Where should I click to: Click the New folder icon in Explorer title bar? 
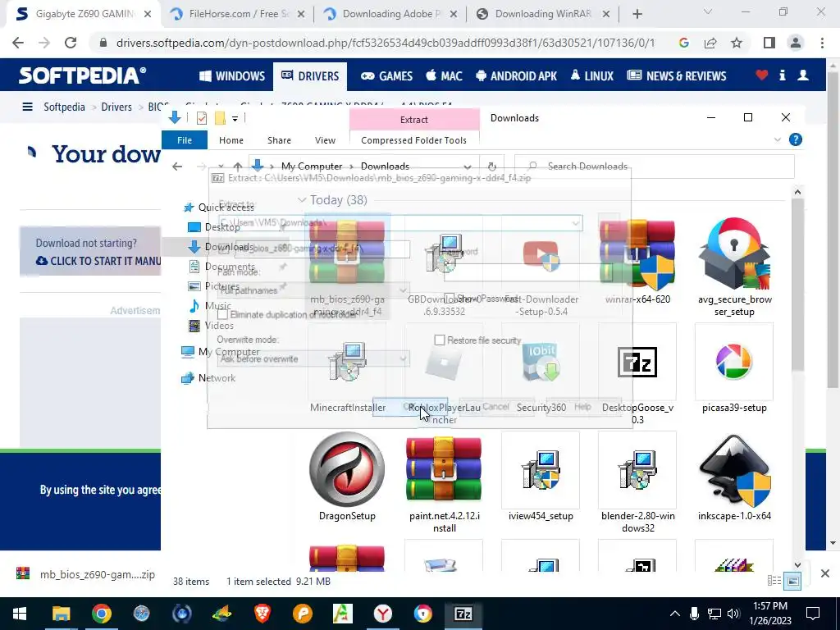pos(220,118)
